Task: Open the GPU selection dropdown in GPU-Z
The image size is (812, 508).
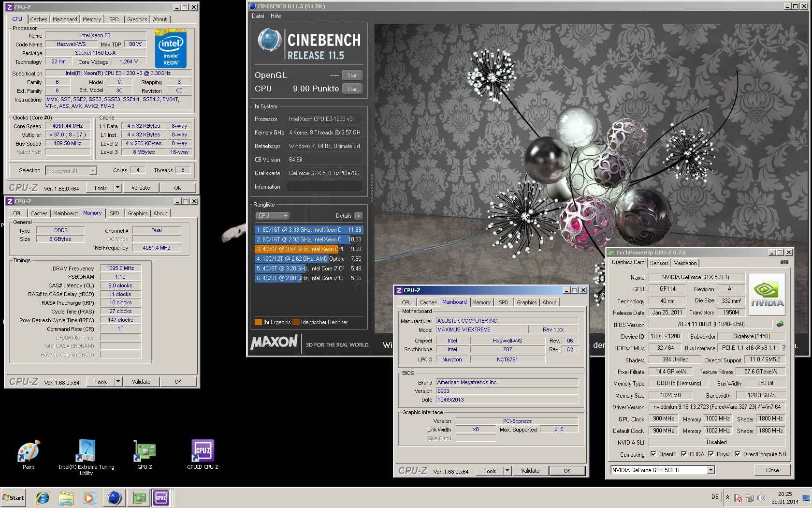Action: pos(710,470)
